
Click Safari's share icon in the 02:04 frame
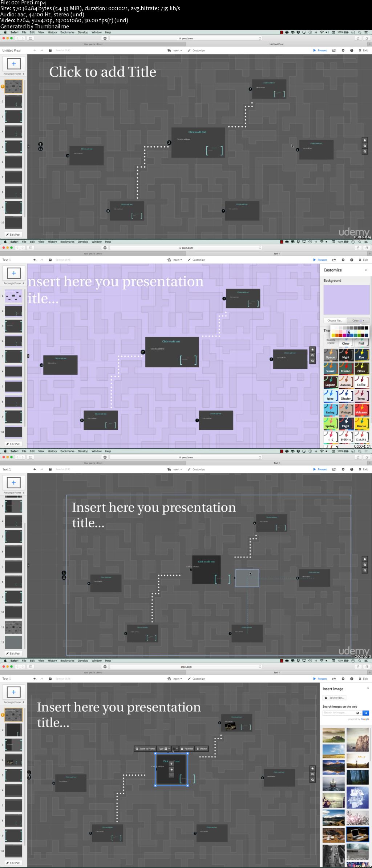(x=358, y=38)
